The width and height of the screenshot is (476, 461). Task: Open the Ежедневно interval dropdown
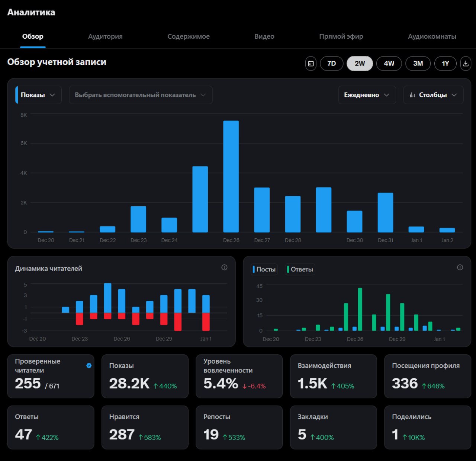click(367, 95)
